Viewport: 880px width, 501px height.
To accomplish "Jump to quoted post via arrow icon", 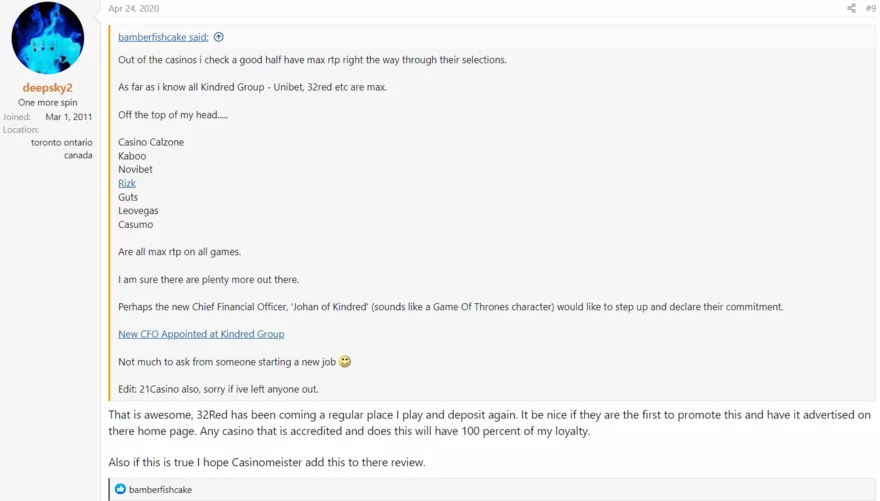I will [219, 37].
